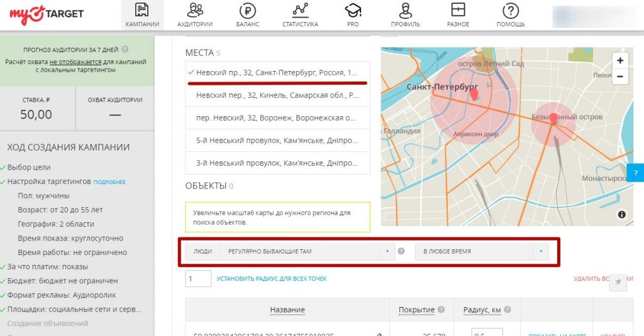Click 'Время показа: круглосуточно' item
The width and height of the screenshot is (644, 336).
coord(70,239)
